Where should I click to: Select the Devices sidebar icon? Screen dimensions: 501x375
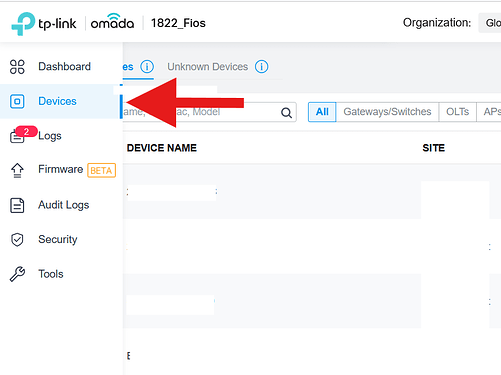click(17, 101)
